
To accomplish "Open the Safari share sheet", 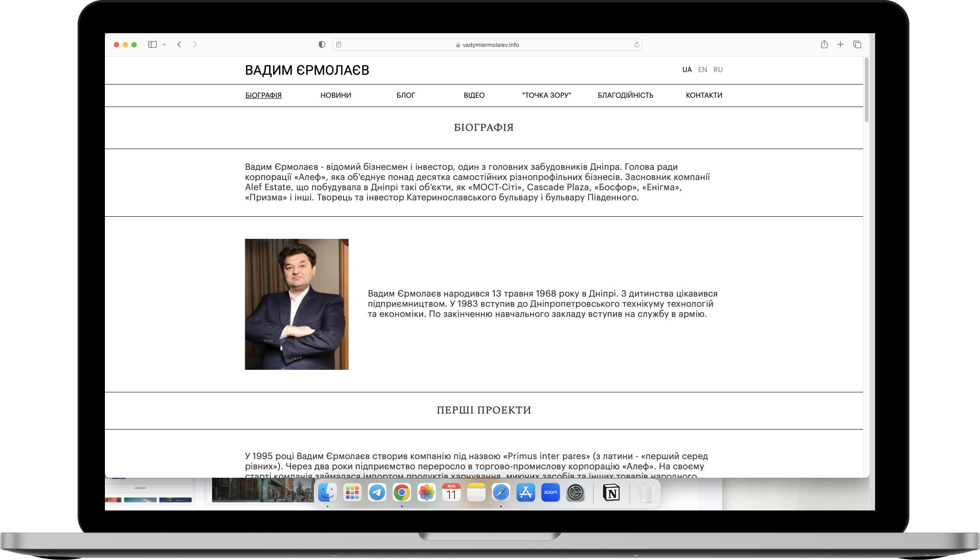I will pos(824,44).
